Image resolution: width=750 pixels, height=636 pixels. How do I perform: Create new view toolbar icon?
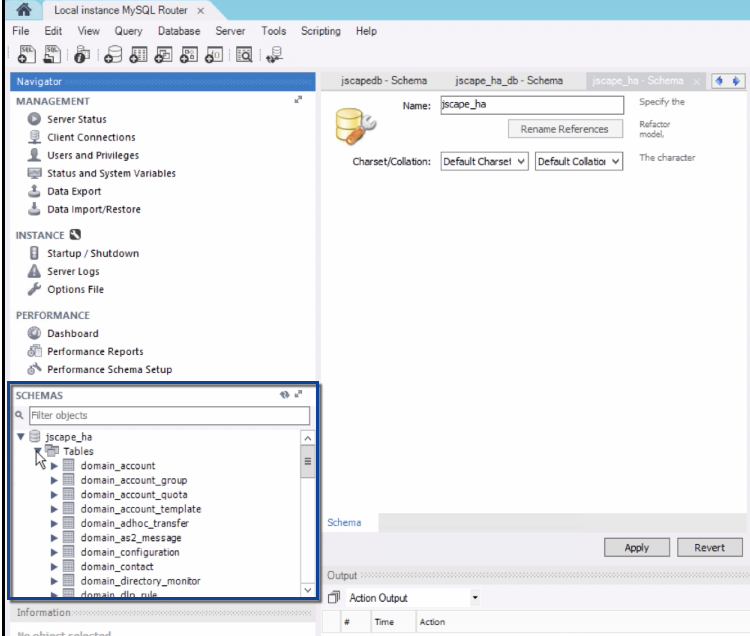[x=164, y=55]
